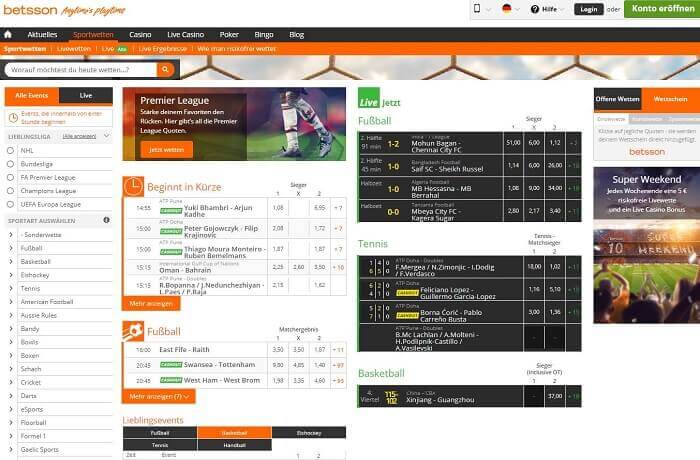Select FA Premier League radio button

coord(10,178)
